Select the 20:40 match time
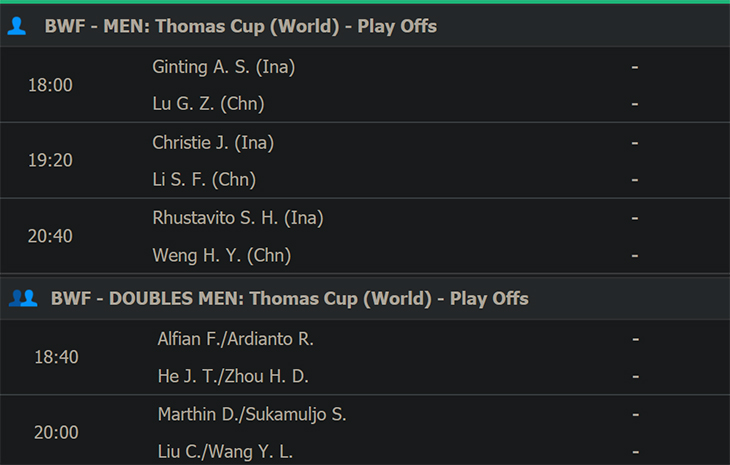 click(50, 236)
